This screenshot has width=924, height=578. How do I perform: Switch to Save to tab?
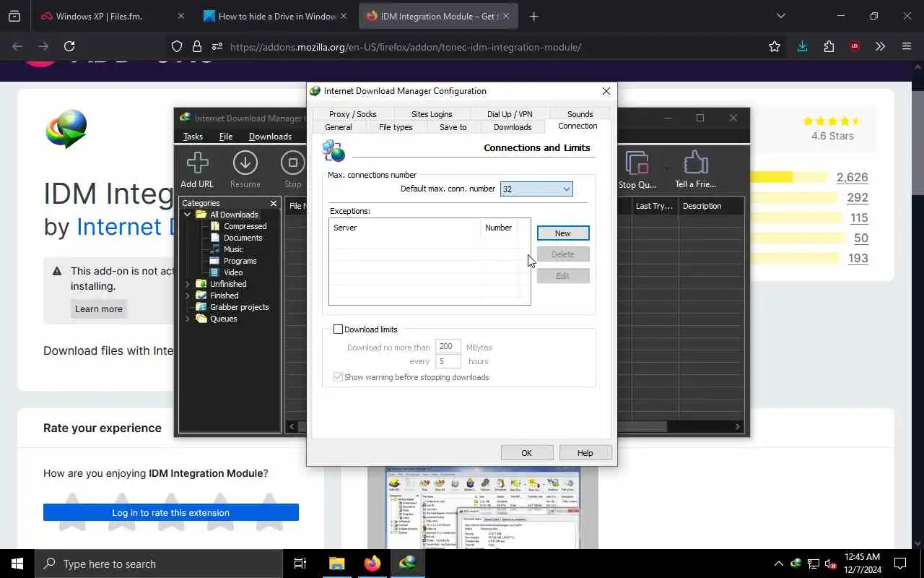453,127
